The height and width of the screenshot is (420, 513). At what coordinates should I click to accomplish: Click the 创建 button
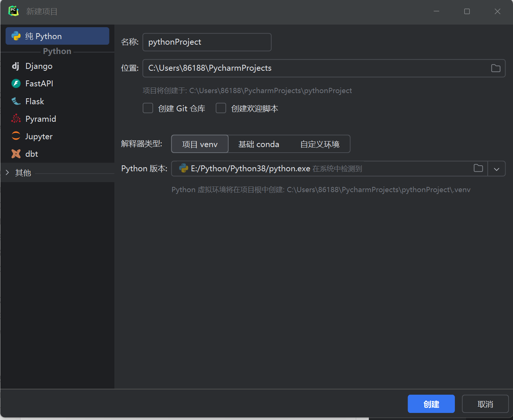[x=431, y=404]
